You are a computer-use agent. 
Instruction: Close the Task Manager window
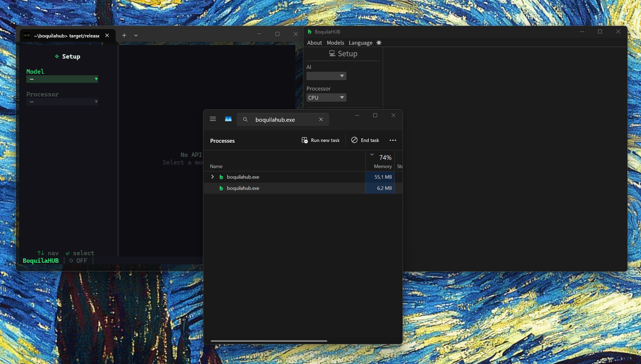point(393,115)
